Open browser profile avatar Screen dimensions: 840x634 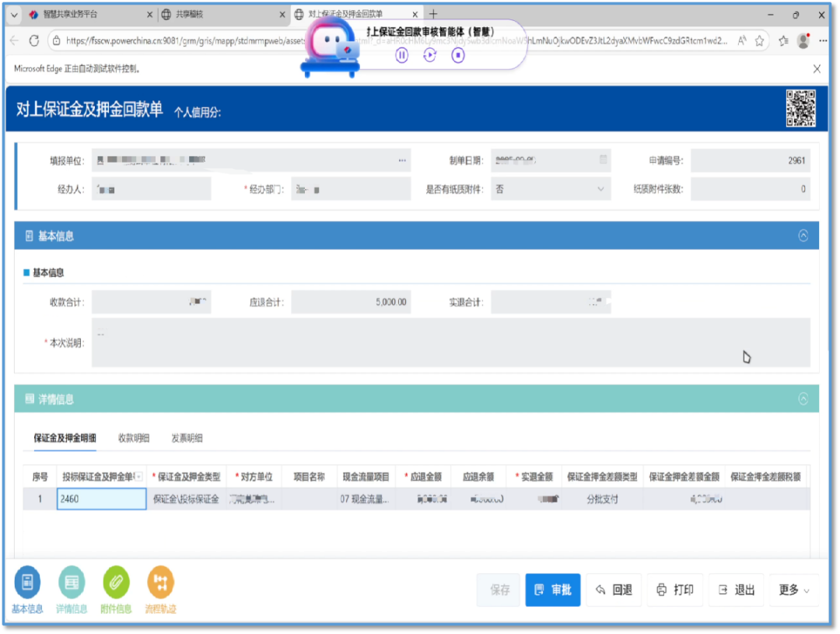tap(803, 40)
